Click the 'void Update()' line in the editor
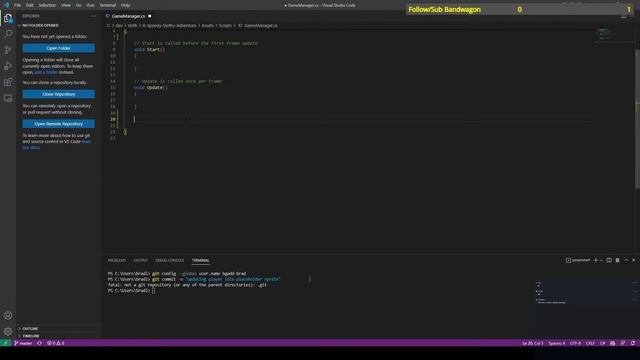 click(151, 87)
